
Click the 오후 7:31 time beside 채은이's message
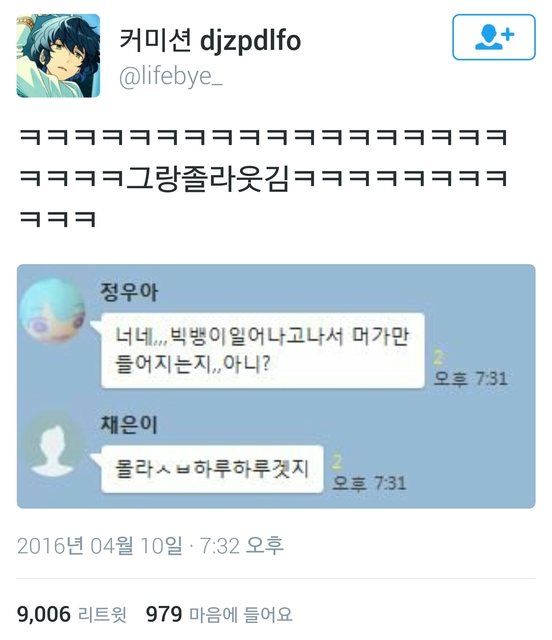pyautogui.click(x=369, y=483)
